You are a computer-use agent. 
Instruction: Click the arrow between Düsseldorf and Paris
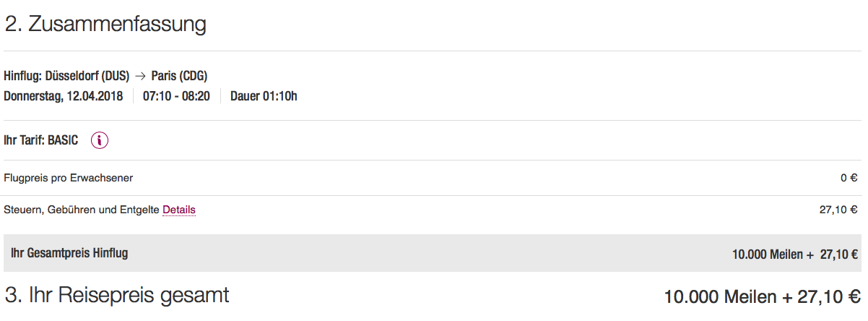[141, 76]
